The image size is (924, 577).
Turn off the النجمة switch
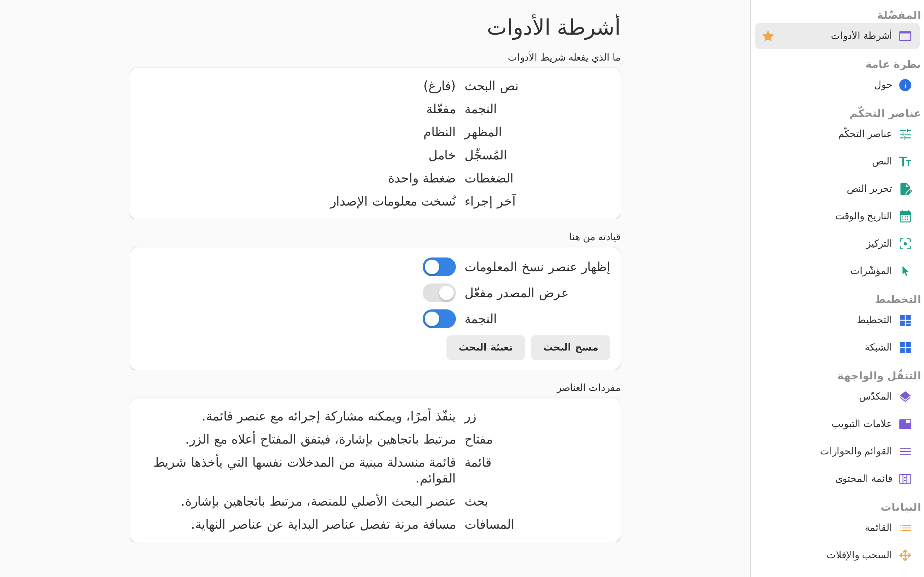tap(439, 319)
